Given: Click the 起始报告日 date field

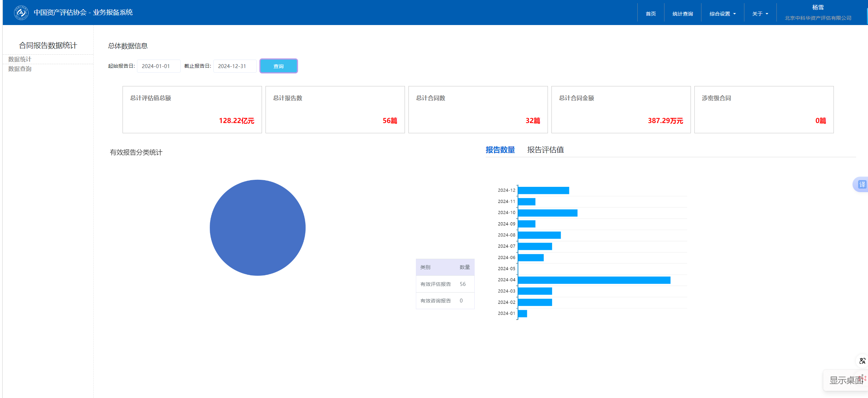Looking at the screenshot, I should (x=158, y=66).
